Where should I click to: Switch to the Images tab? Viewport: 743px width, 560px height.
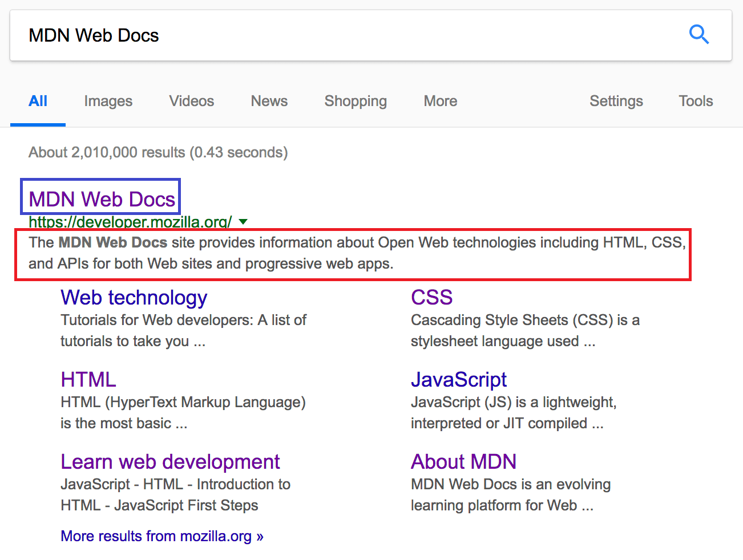coord(108,101)
